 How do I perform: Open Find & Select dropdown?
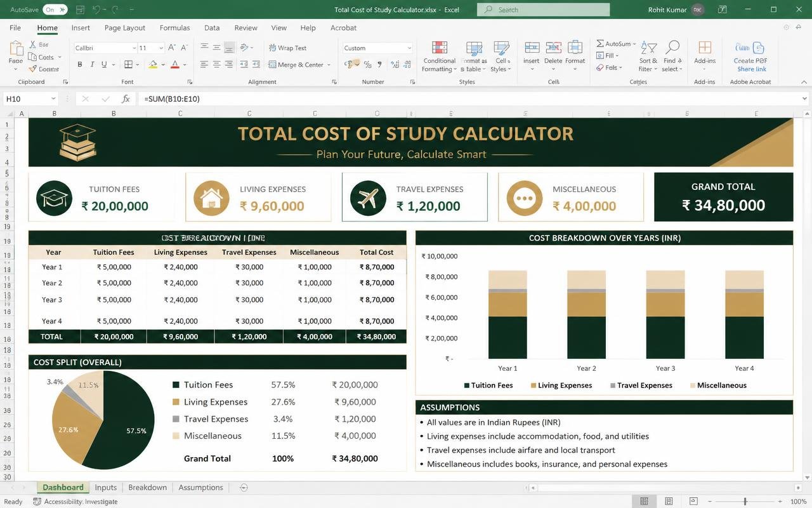[x=672, y=56]
